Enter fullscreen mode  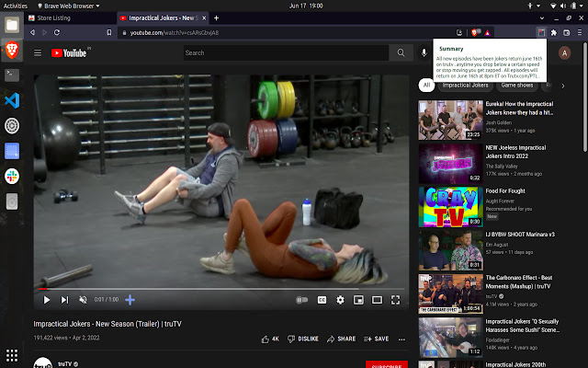coord(395,300)
